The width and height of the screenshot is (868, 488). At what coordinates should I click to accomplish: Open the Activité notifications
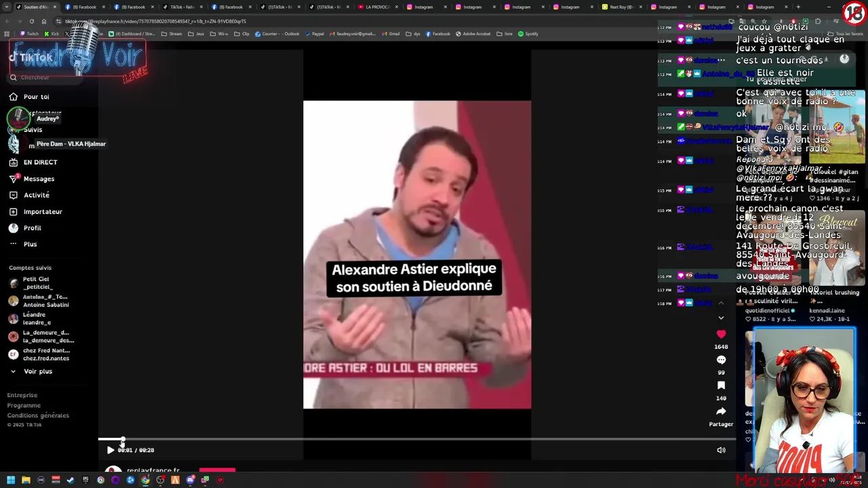[29, 195]
